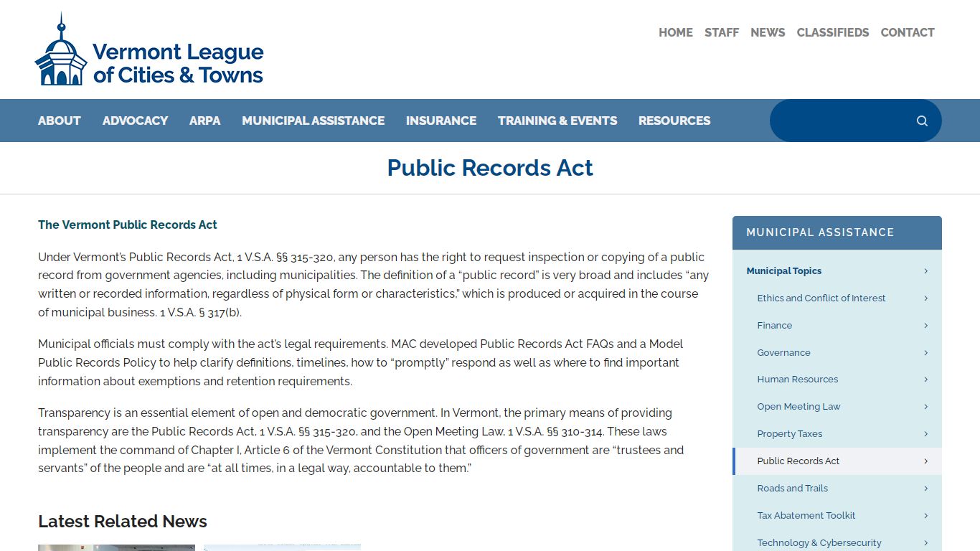Open the ARPA menu item
980x551 pixels.
[x=205, y=121]
